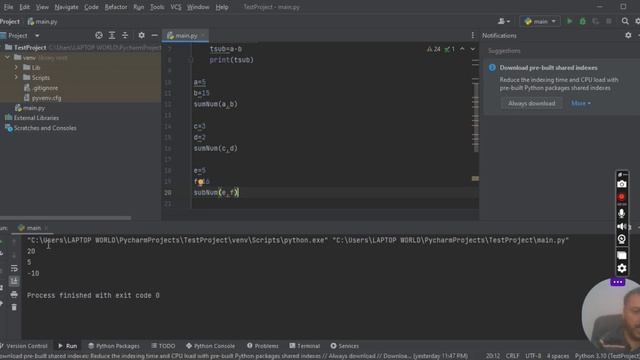This screenshot has height=360, width=640.
Task: Open the Tools menu
Action: pyautogui.click(x=157, y=7)
